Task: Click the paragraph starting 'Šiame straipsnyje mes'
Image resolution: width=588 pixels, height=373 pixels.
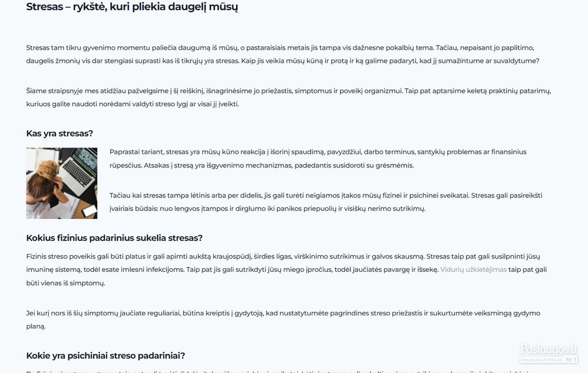Action: [x=289, y=97]
